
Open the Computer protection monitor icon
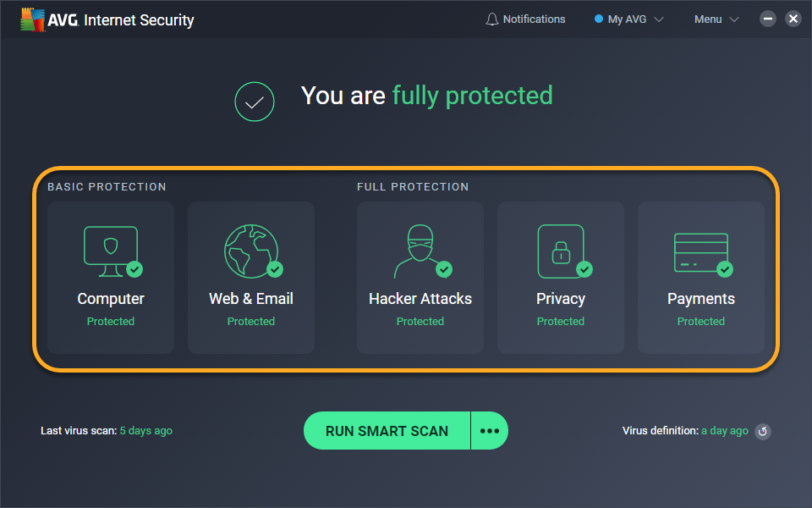tap(112, 251)
